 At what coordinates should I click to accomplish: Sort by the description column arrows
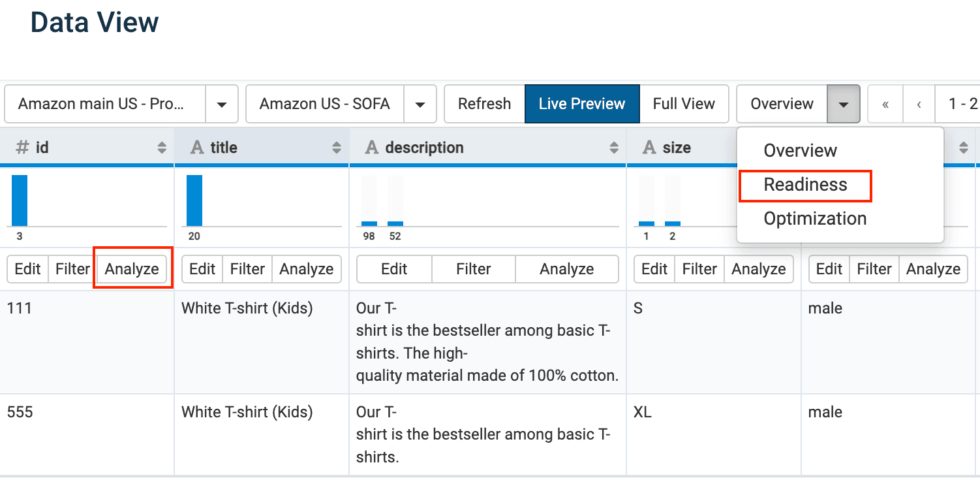(x=614, y=148)
